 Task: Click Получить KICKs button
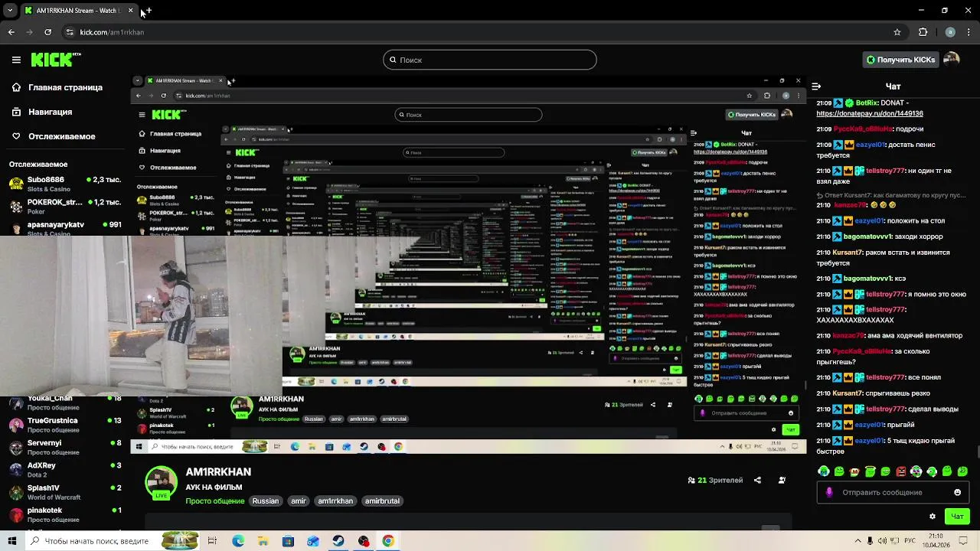click(900, 60)
